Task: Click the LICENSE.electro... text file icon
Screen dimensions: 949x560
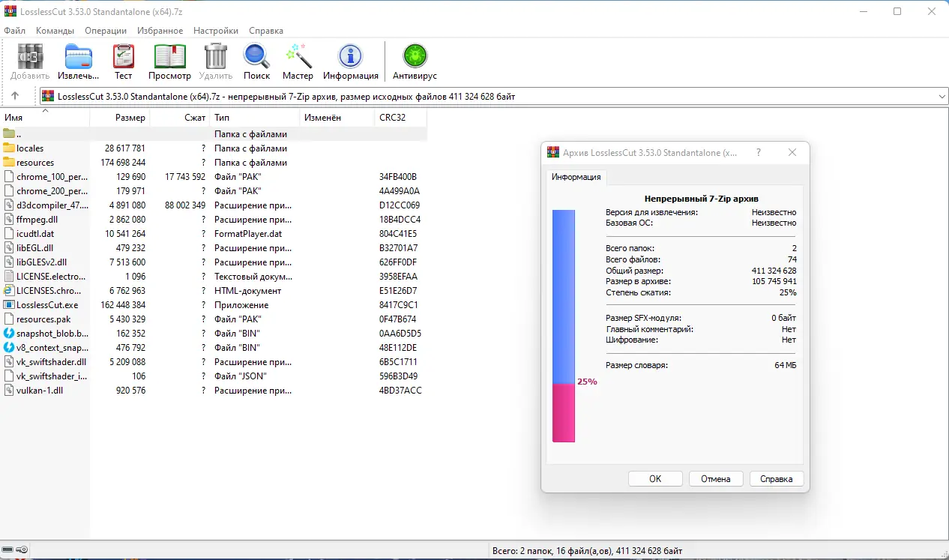Action: [9, 277]
